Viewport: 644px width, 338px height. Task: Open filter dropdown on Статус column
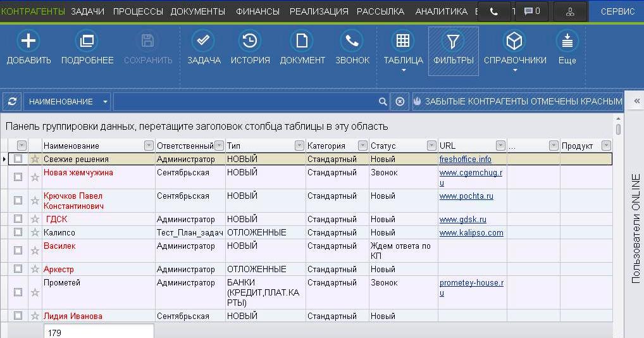(x=431, y=146)
